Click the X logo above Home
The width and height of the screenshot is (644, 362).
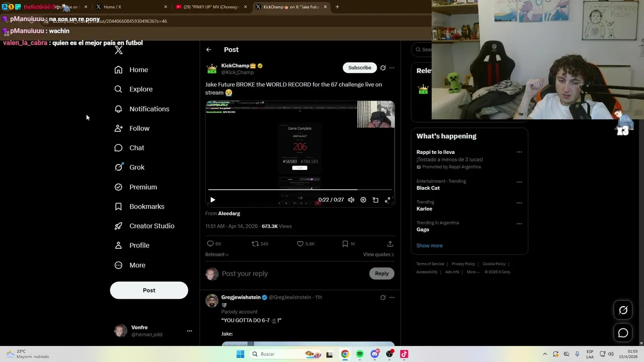pos(119,50)
